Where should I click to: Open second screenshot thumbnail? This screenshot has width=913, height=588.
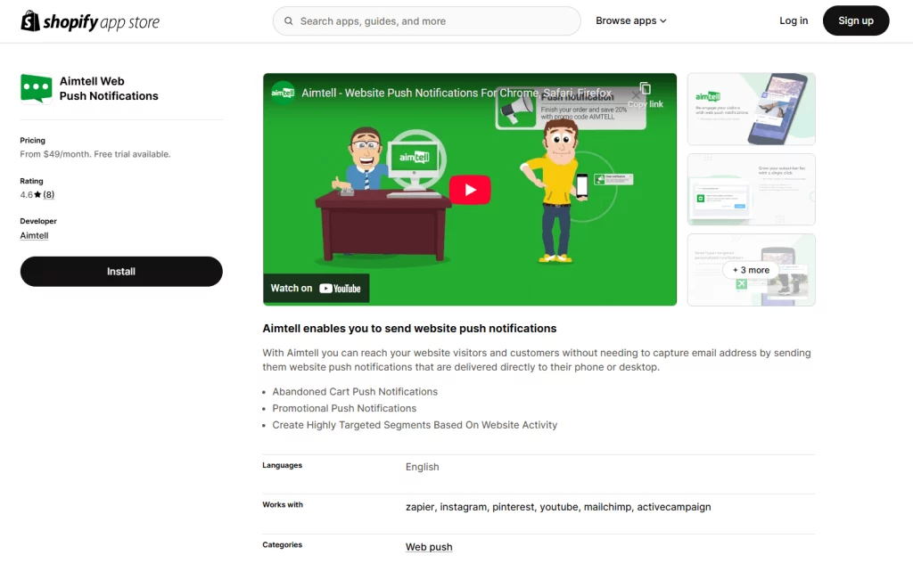pyautogui.click(x=751, y=190)
